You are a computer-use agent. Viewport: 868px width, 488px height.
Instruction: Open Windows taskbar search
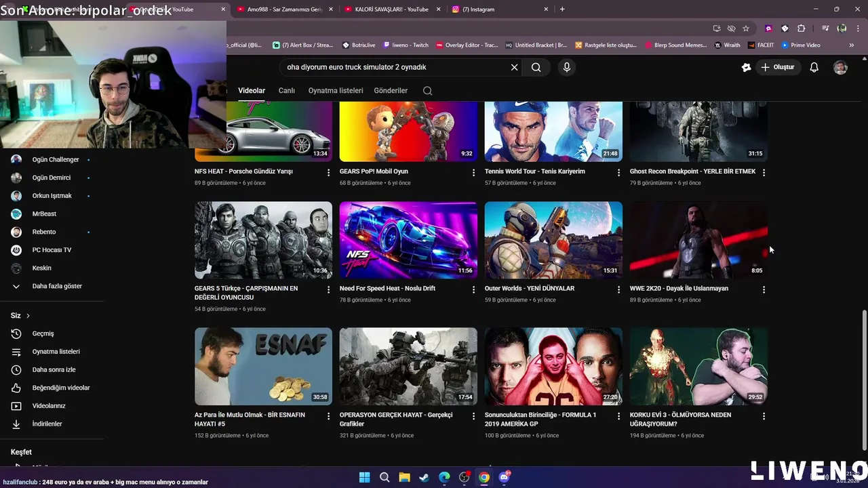click(384, 477)
